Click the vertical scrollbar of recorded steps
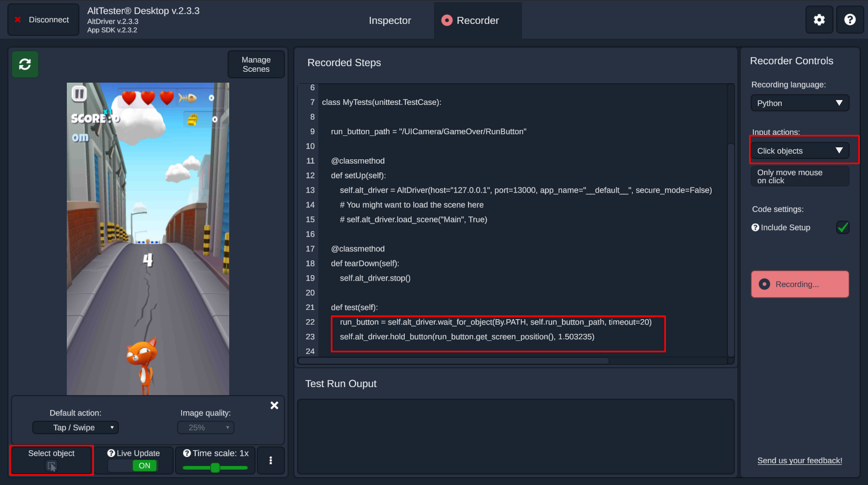Viewport: 868px width, 485px height. 731,250
